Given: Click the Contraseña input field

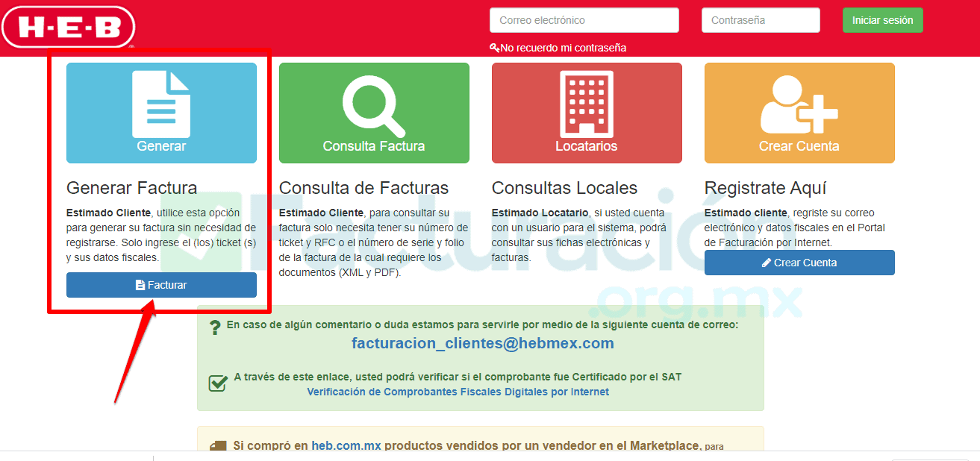Looking at the screenshot, I should point(760,19).
